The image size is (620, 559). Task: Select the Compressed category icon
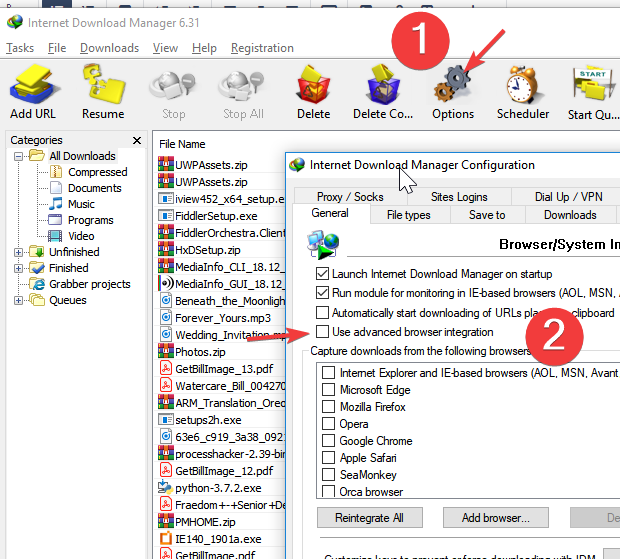pyautogui.click(x=56, y=172)
